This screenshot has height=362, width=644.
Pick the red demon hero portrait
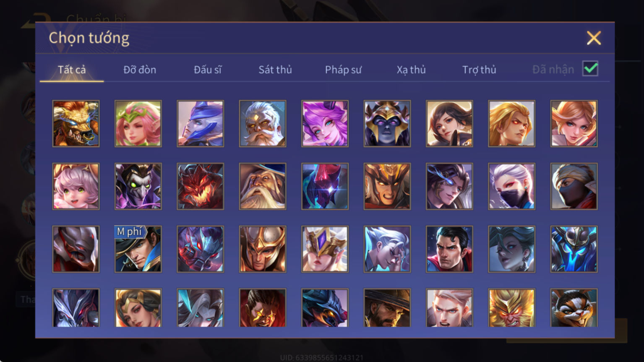pyautogui.click(x=201, y=186)
